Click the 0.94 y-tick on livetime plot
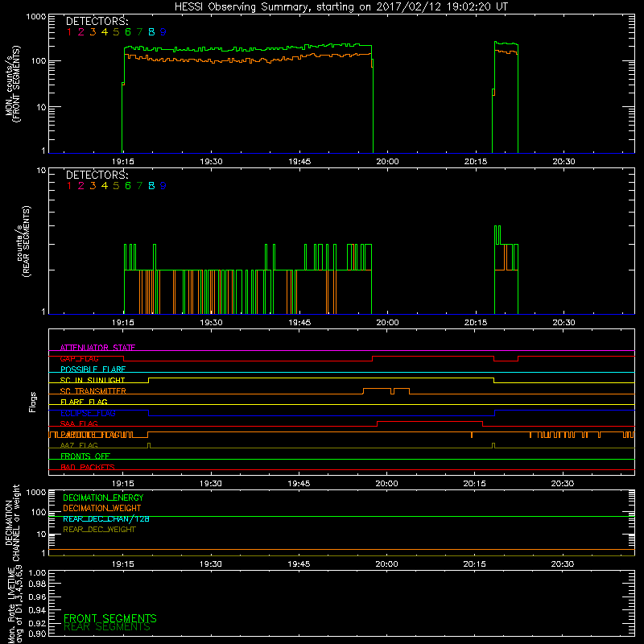Screen dimensions: 644x644 [37, 610]
